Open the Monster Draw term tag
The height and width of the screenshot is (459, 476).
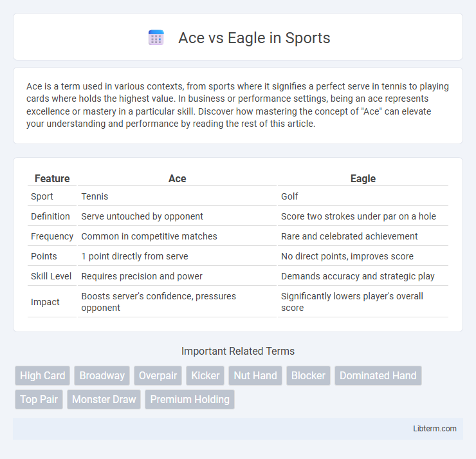click(x=104, y=399)
